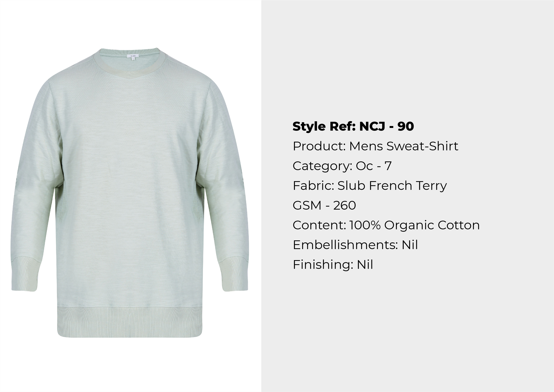Click the 'Finishing: Nil' text
Viewport: 554px width, 392px height.
[333, 265]
